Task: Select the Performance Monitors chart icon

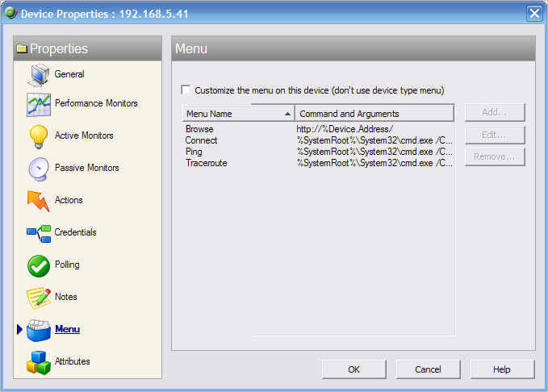Action: point(39,105)
